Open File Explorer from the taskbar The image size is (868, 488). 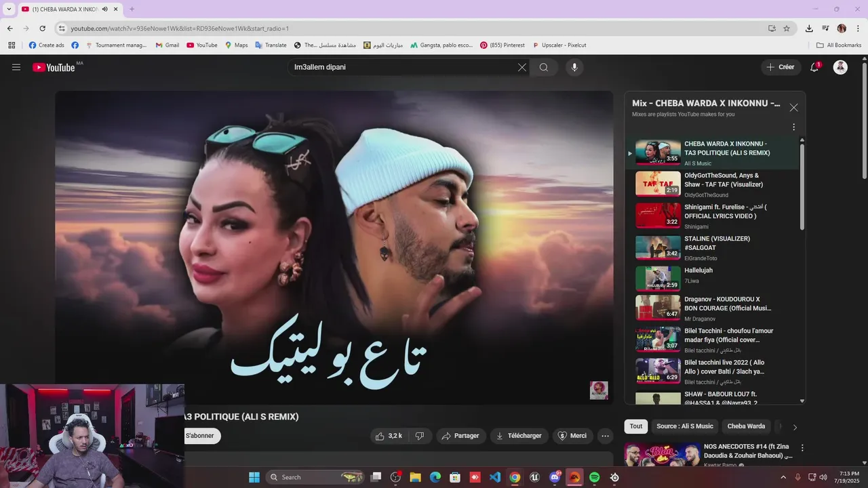pyautogui.click(x=415, y=477)
